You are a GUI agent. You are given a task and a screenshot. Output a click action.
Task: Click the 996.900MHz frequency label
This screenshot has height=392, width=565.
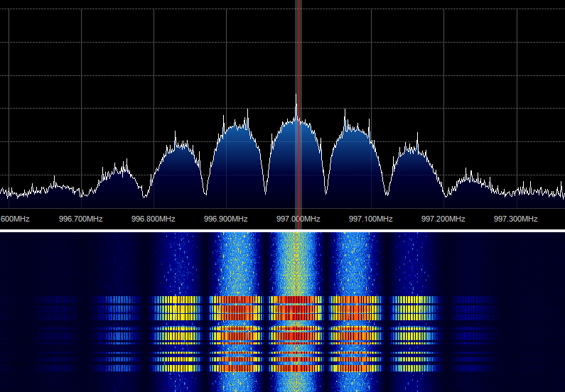225,219
